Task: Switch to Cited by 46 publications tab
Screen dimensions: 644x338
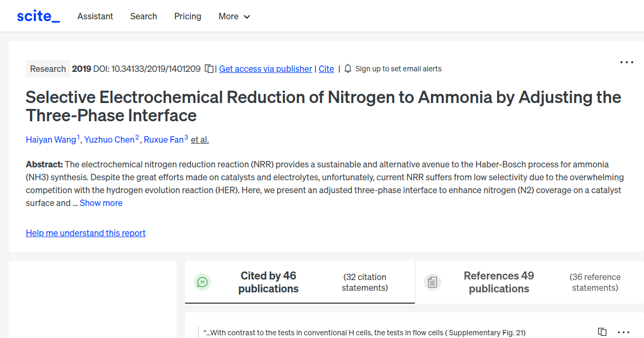Action: pos(268,282)
